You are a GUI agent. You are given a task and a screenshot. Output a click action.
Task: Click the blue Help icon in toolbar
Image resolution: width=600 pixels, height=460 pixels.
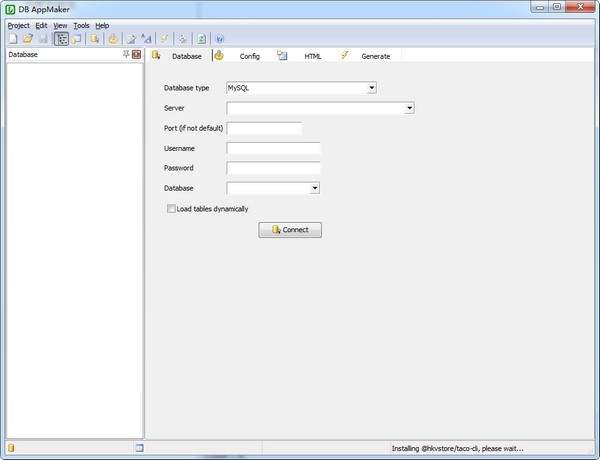click(219, 39)
